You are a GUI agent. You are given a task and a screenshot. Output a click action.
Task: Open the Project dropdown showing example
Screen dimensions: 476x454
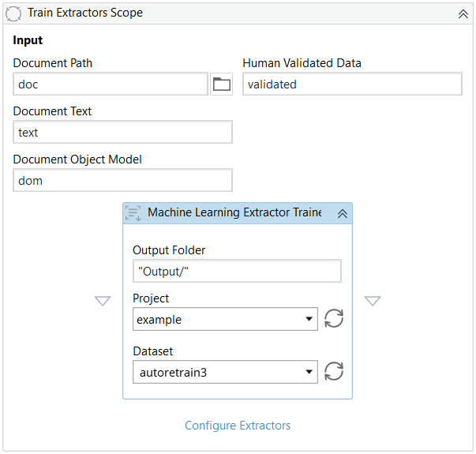coord(226,320)
